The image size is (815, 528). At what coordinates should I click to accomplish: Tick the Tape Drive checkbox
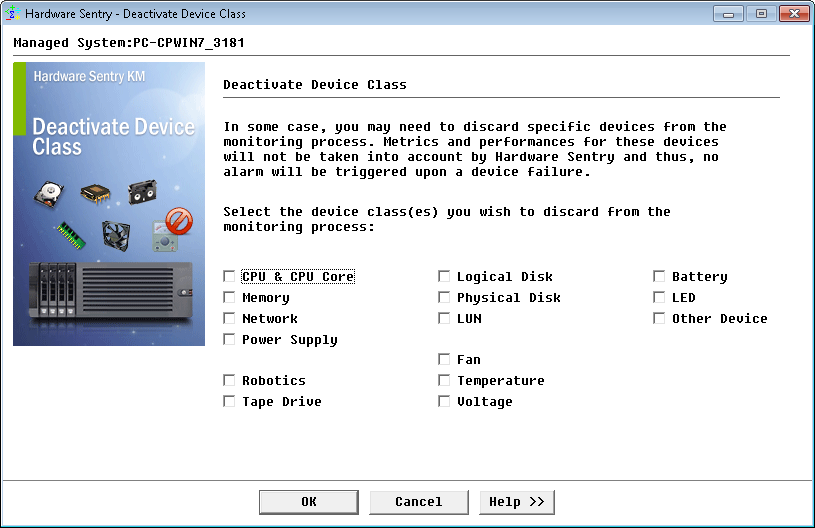point(229,401)
